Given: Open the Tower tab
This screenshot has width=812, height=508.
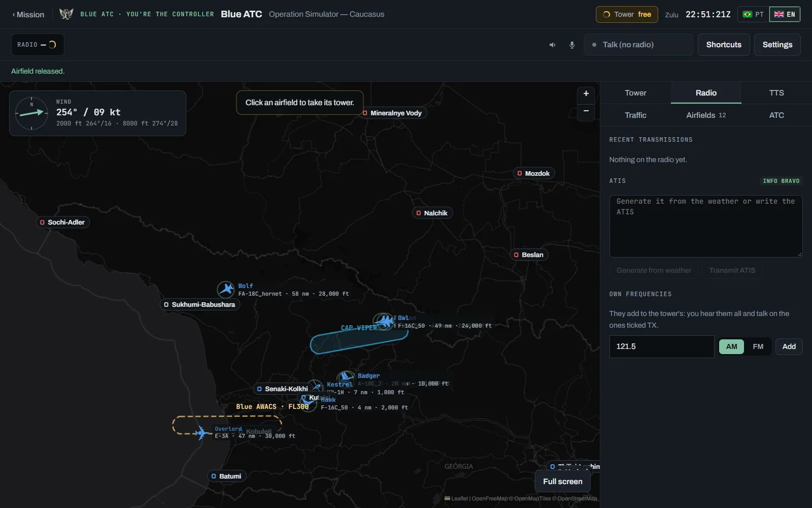Looking at the screenshot, I should click(635, 93).
